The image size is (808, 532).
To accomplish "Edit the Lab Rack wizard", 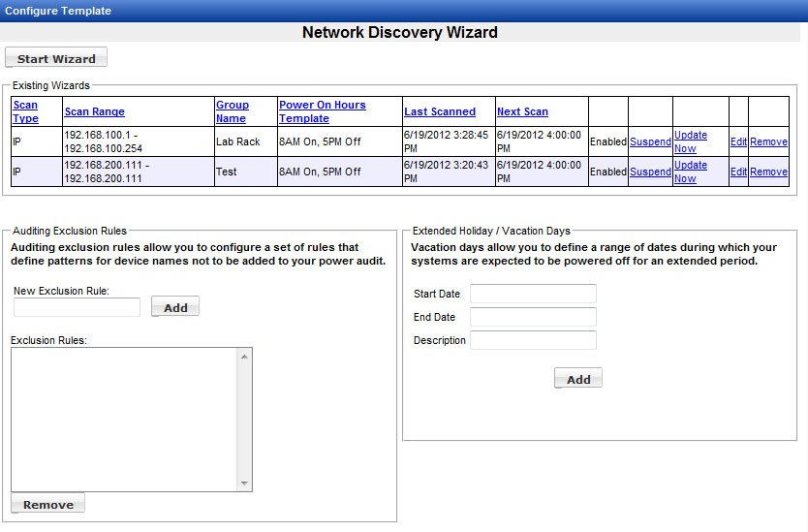I will [738, 141].
